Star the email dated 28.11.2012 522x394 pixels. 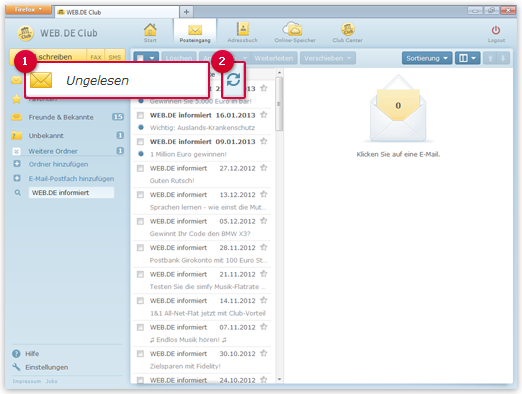click(264, 247)
